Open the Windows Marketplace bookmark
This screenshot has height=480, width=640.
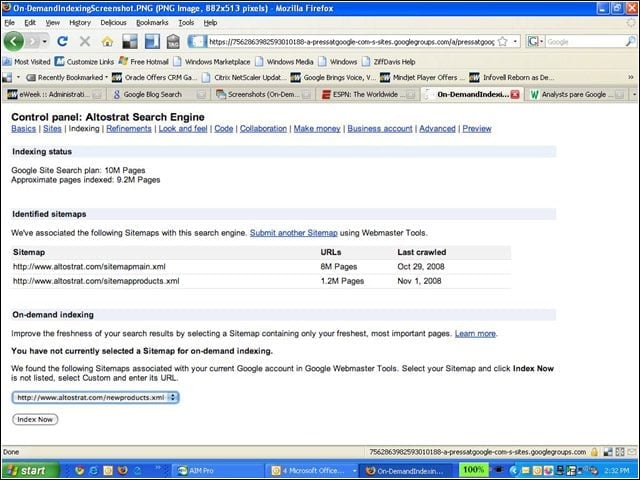212,62
